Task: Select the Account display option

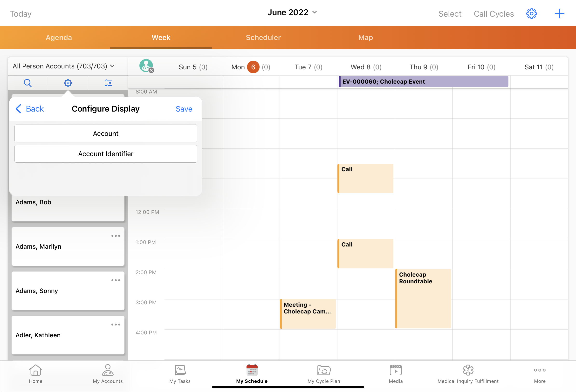Action: pyautogui.click(x=106, y=133)
